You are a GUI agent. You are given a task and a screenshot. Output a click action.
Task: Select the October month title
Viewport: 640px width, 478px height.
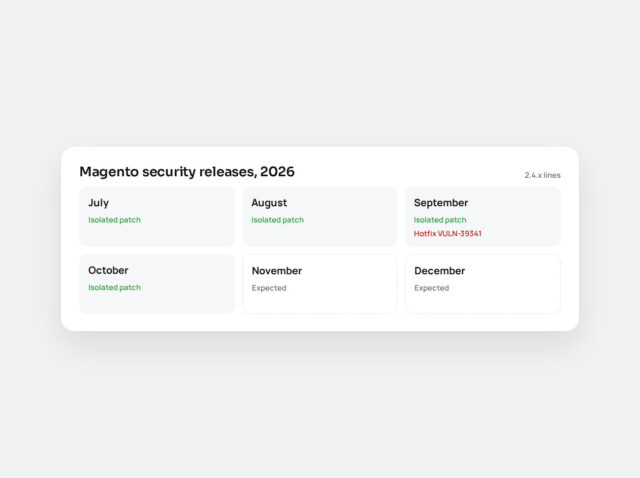108,270
